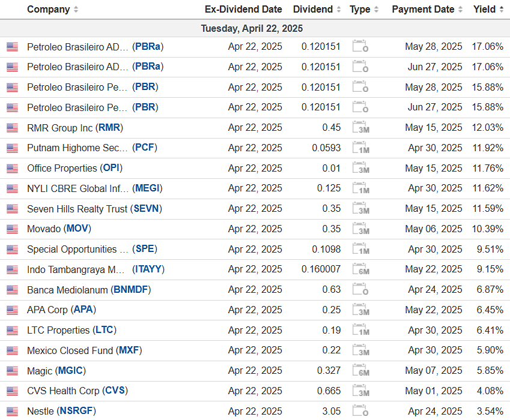The height and width of the screenshot is (420, 510).
Task: Open the PBR ticker link in the first PBR row
Action: [145, 87]
